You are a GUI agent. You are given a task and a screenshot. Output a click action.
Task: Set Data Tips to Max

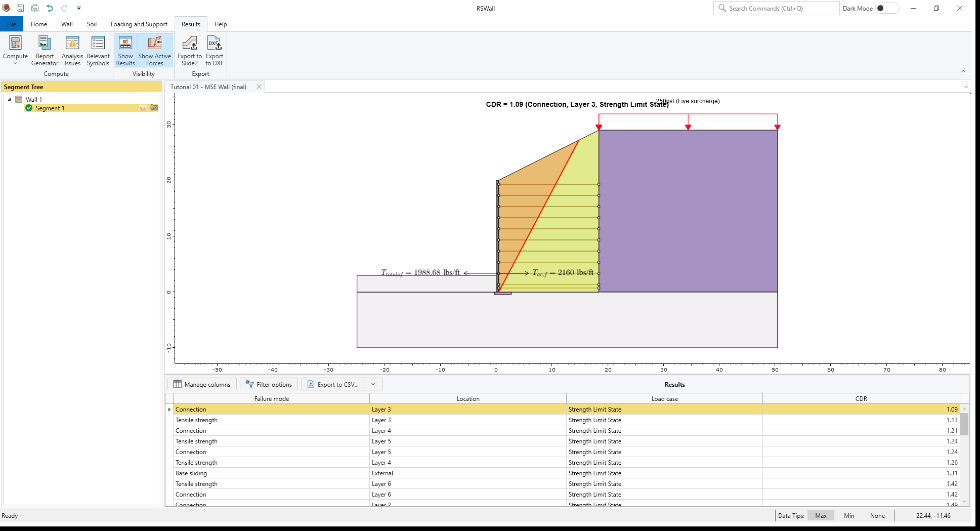click(x=821, y=515)
